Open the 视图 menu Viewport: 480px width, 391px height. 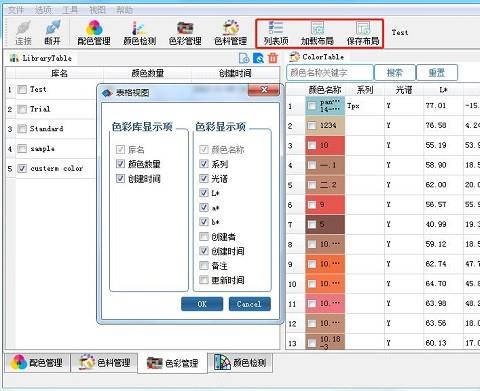pyautogui.click(x=97, y=10)
